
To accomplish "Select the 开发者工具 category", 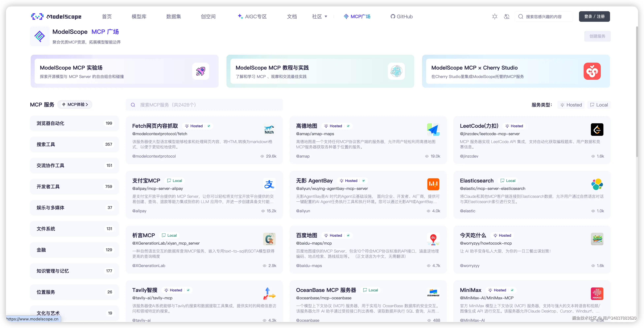I will point(74,187).
